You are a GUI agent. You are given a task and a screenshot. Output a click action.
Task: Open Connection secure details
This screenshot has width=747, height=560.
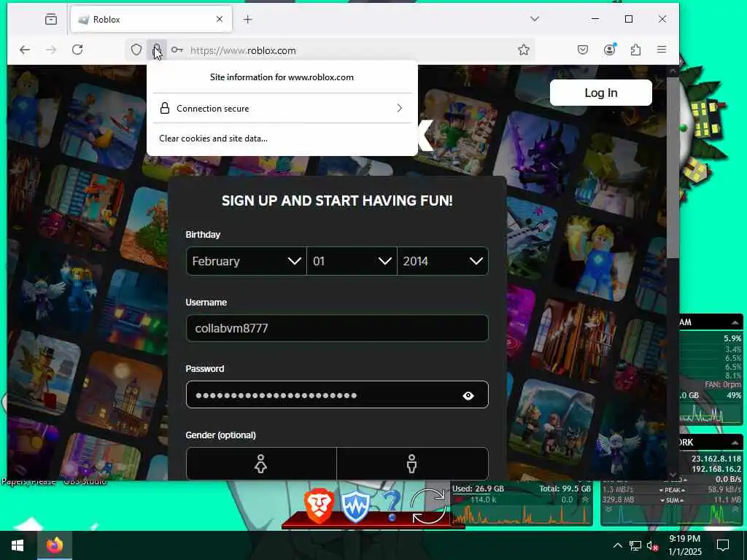[x=282, y=109]
